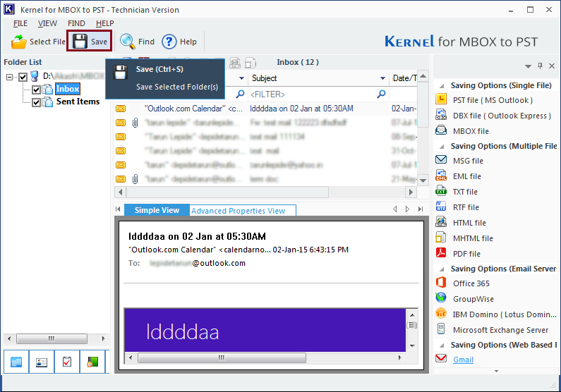Viewport: 561px width, 392px height.
Task: Click the Find magnifier button
Action: pos(138,42)
